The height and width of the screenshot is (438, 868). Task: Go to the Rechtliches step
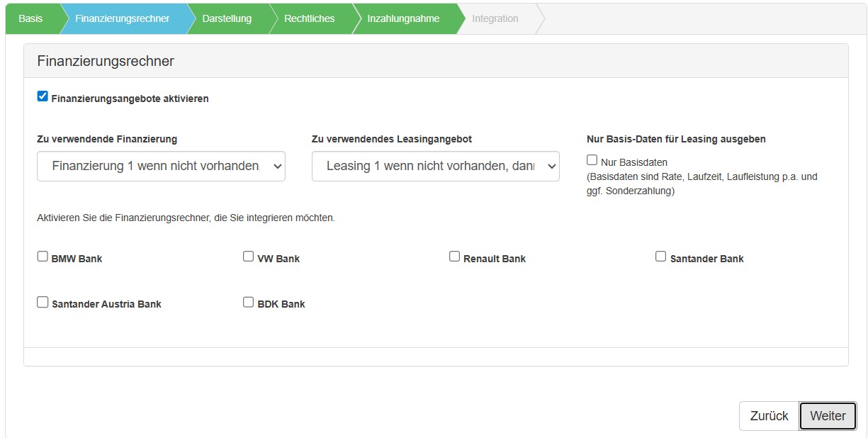[309, 18]
